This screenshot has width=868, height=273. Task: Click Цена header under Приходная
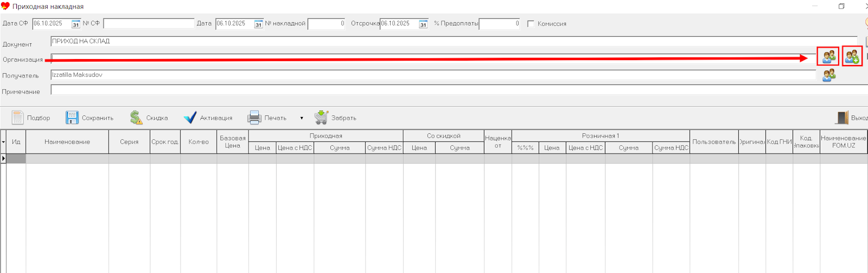point(263,148)
